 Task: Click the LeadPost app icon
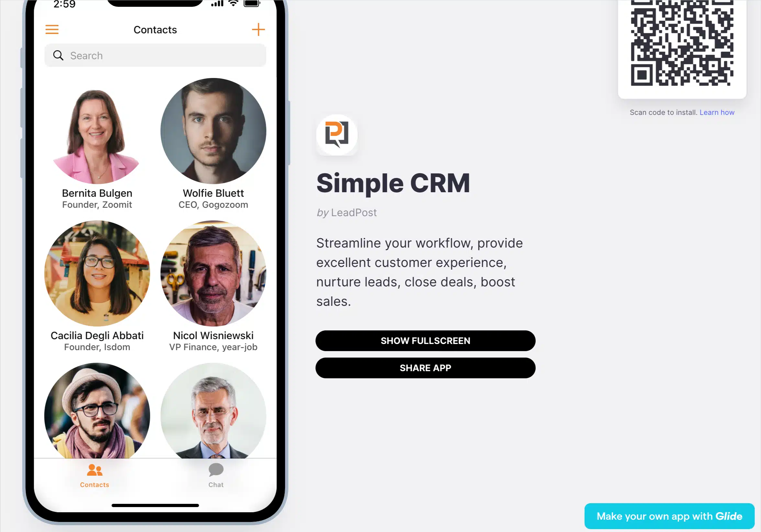click(337, 135)
